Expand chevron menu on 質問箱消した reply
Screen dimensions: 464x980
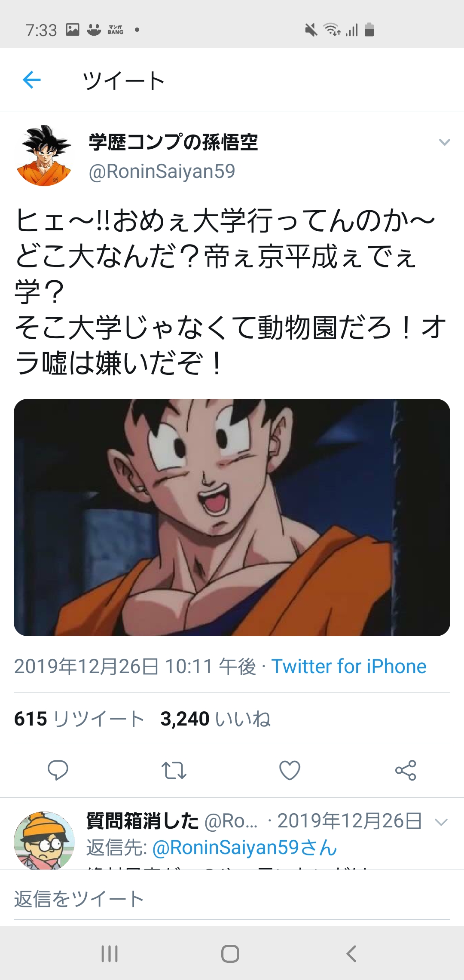pos(441,822)
